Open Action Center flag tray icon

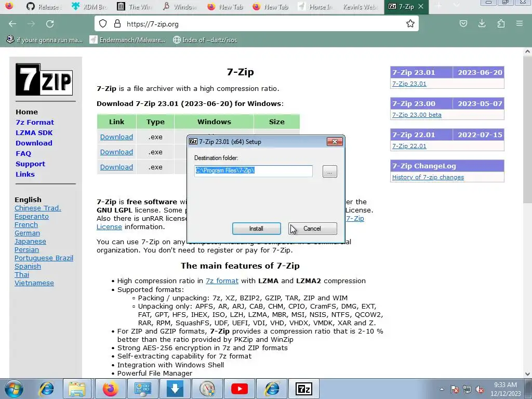(x=454, y=390)
